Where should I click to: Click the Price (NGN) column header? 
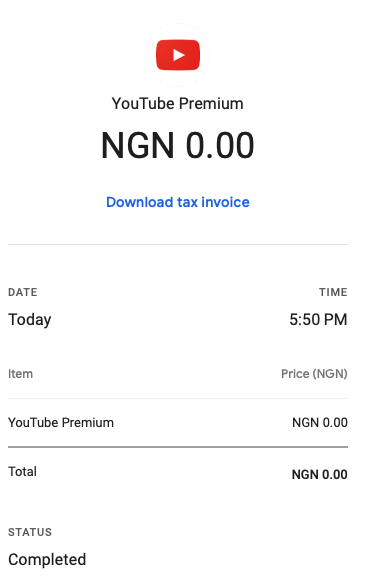tap(314, 374)
